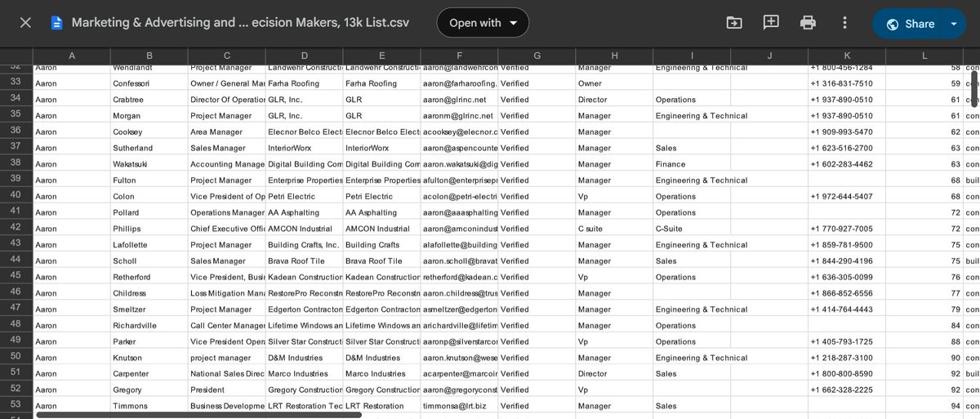Click the move to folder icon
980x419 pixels.
tap(734, 23)
